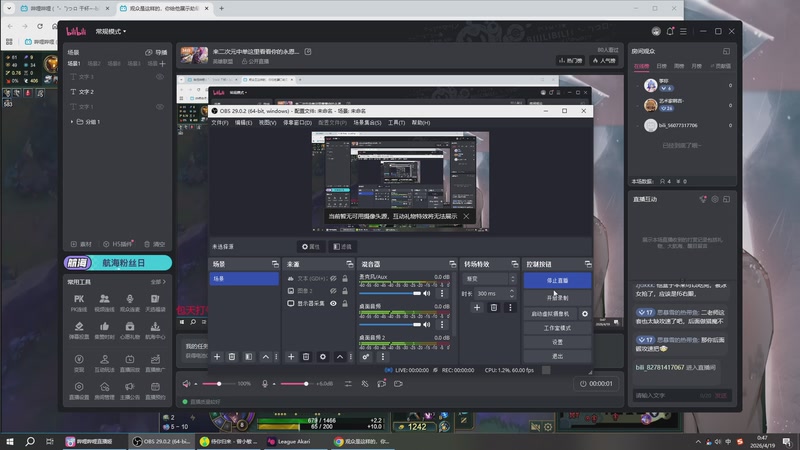Viewport: 800px width, 450px height.
Task: Open virtual camera settings gear in OBS controls
Action: pos(585,314)
